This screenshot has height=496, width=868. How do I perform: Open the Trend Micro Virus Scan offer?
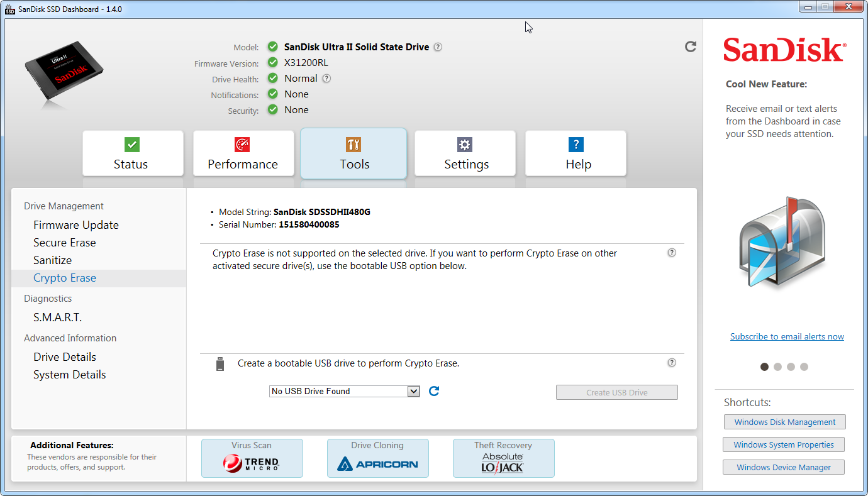[x=252, y=458]
